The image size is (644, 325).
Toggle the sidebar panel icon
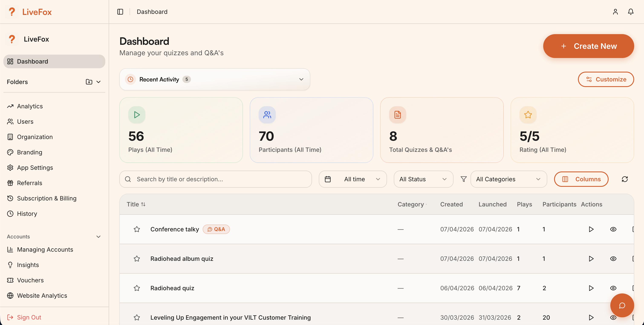120,12
